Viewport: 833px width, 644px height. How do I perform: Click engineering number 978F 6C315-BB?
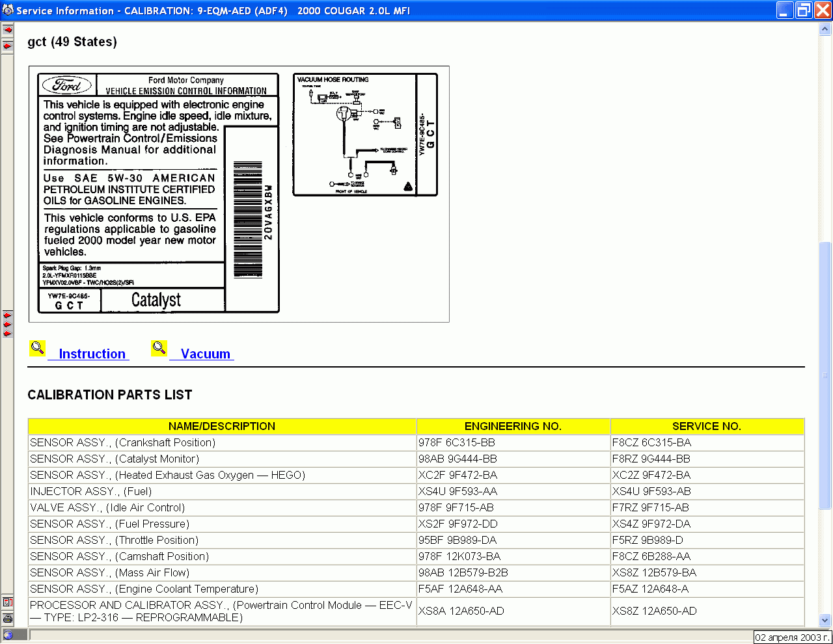coord(457,442)
